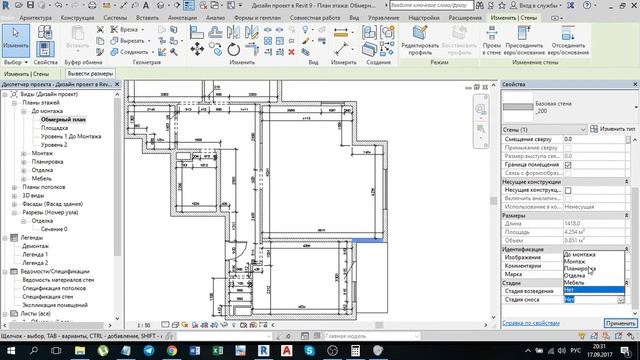Click the Cut to clipboard scissors icon
This screenshot has width=640, height=360.
pyautogui.click(x=100, y=30)
